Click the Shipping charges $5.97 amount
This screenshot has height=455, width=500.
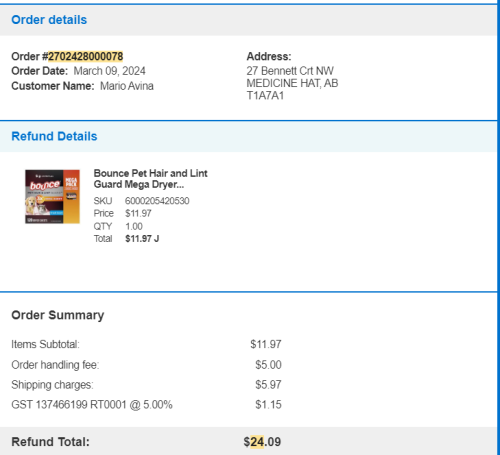[268, 385]
